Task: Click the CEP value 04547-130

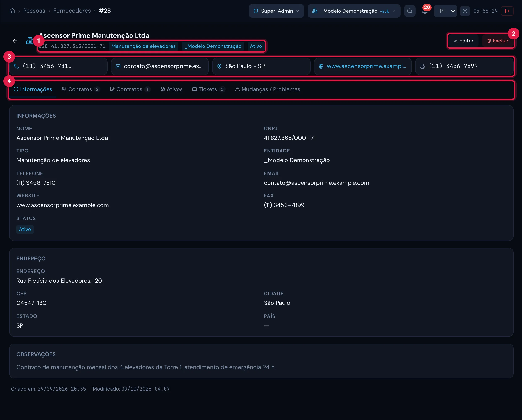Action: coord(32,303)
